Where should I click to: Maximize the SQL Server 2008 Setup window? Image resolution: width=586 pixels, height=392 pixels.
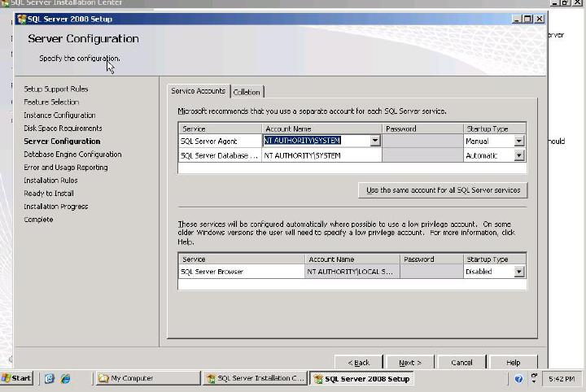[x=527, y=19]
